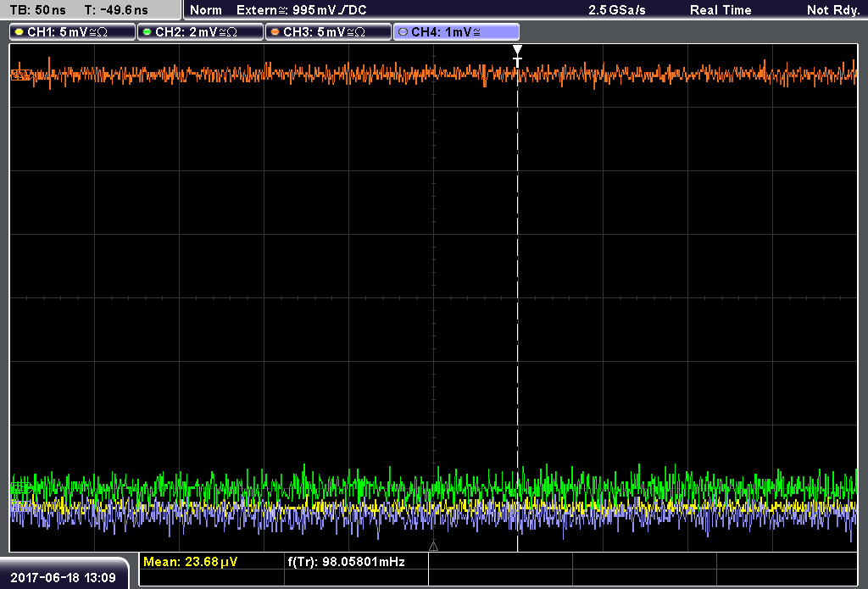Click the green CH2 ground level marker
868x589 pixels.
(x=21, y=488)
